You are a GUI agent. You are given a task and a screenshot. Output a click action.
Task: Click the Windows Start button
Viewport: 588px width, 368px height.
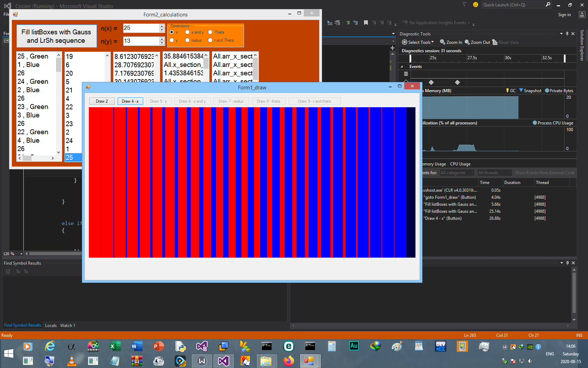[x=8, y=353]
